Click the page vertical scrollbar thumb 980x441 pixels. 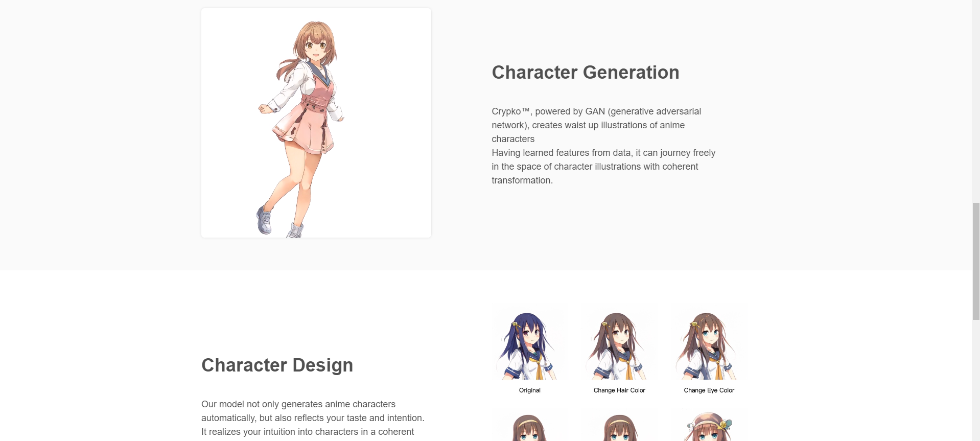coord(976,261)
